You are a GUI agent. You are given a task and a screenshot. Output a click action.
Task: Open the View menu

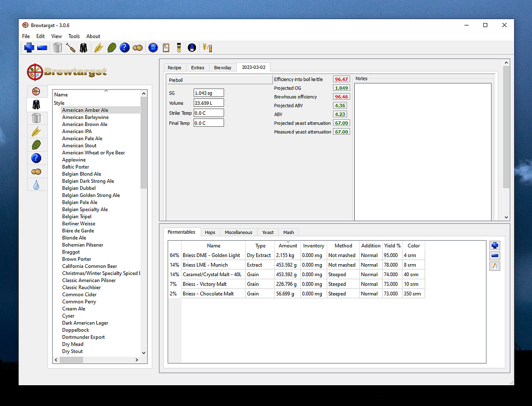[x=56, y=36]
